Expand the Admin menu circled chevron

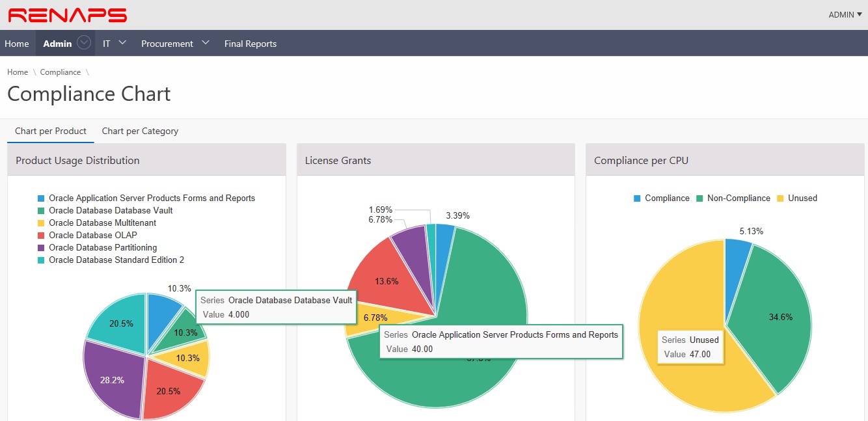point(83,43)
